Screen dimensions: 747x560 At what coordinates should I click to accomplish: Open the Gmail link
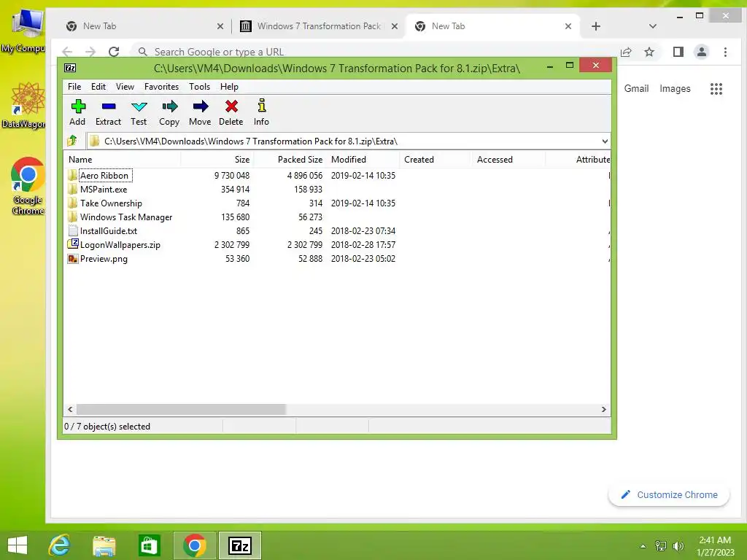[x=636, y=88]
